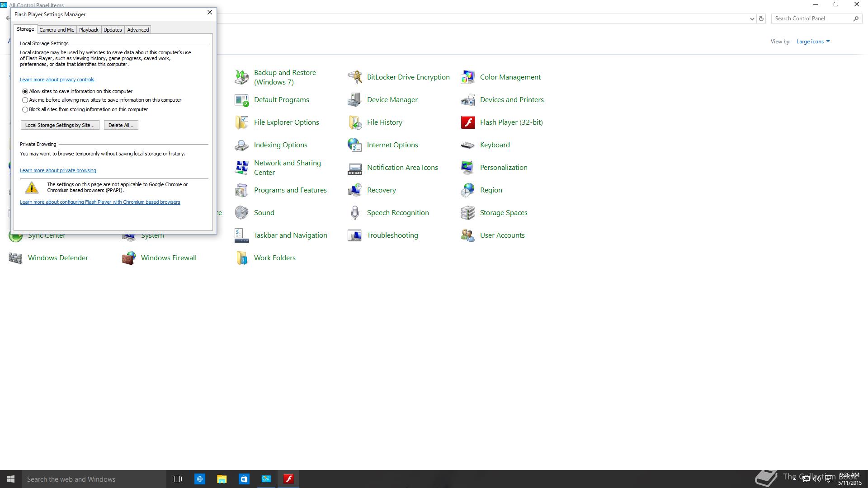Open the View by Large icons dropdown
This screenshot has width=868, height=488.
(x=813, y=42)
